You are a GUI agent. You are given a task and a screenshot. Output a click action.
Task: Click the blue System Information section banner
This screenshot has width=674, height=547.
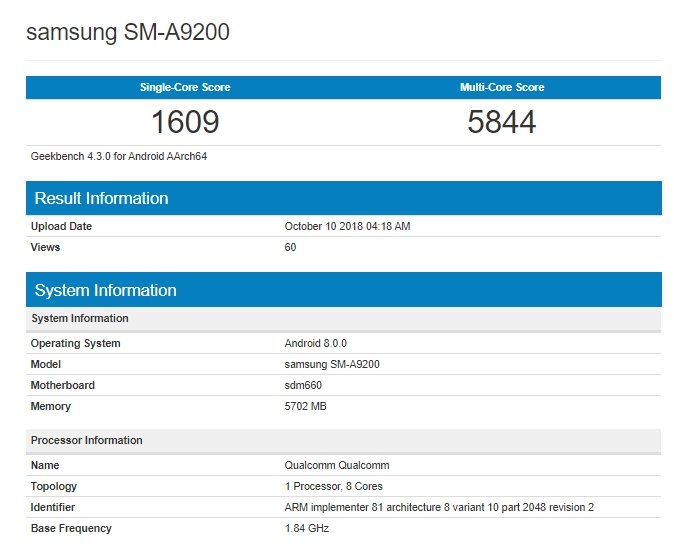point(343,290)
